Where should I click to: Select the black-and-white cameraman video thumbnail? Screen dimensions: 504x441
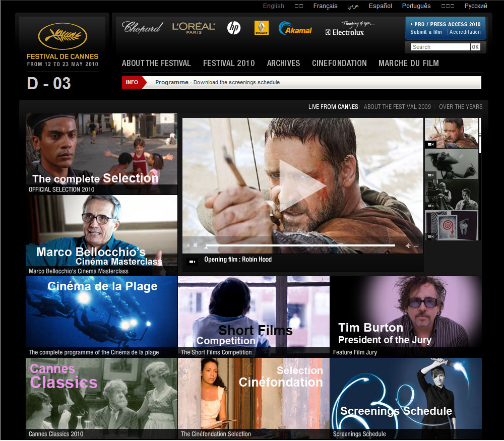(x=451, y=195)
